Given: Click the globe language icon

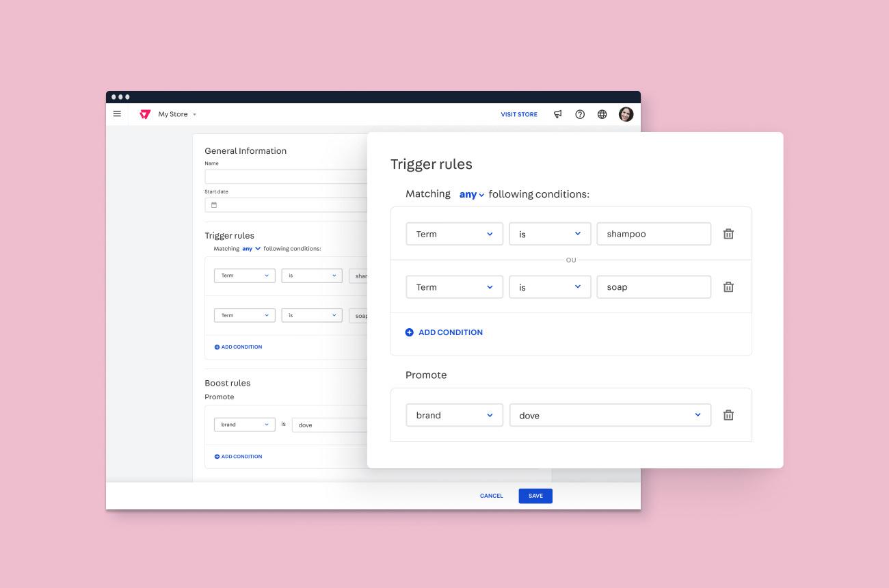Looking at the screenshot, I should (602, 114).
